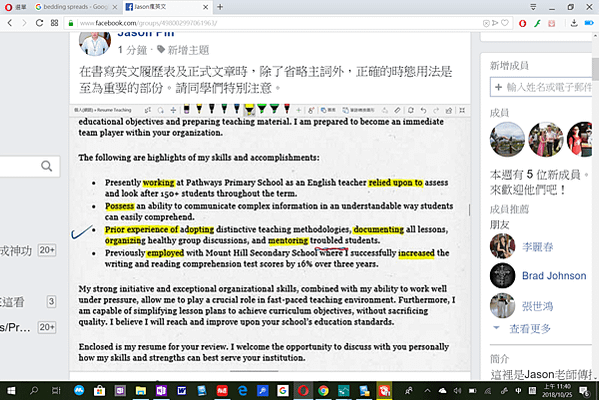Click the heart bookmark icon in address bar
The width and height of the screenshot is (599, 400).
tap(505, 23)
